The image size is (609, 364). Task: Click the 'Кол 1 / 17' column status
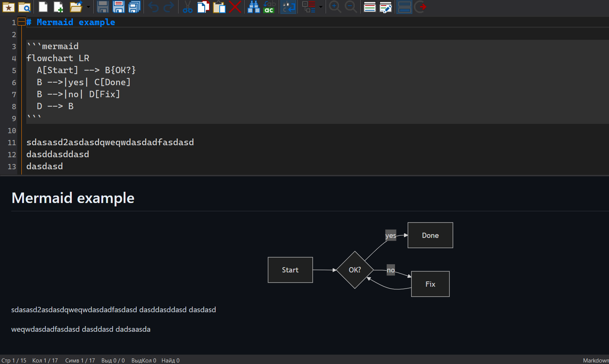pyautogui.click(x=45, y=360)
